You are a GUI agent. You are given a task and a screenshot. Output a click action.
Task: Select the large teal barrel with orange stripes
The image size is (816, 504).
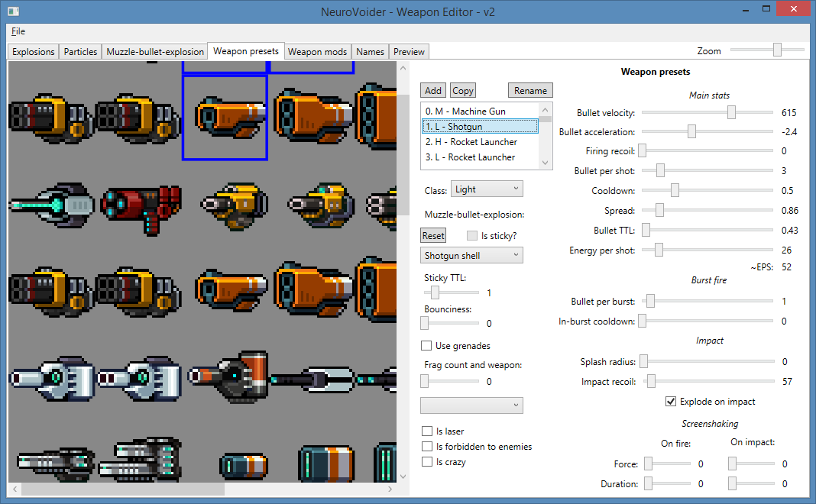click(x=326, y=463)
